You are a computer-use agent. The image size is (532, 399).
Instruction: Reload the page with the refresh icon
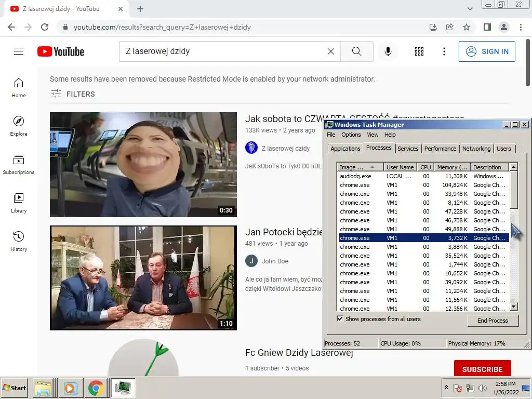coord(45,27)
